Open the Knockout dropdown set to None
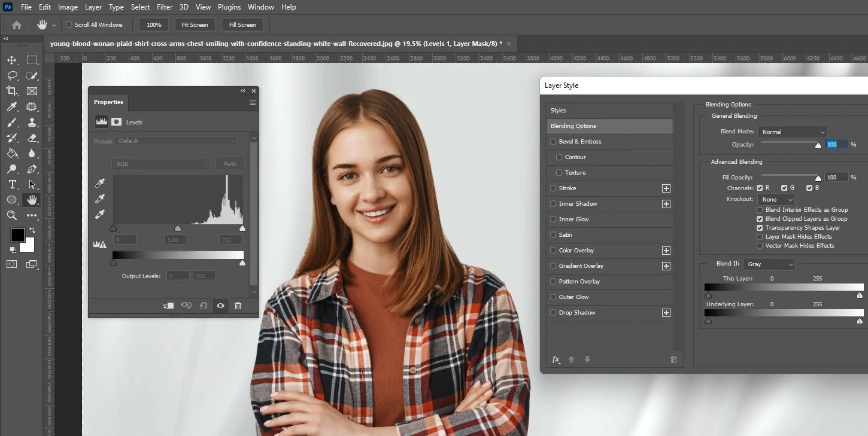Viewport: 868px width, 436px height. (775, 199)
